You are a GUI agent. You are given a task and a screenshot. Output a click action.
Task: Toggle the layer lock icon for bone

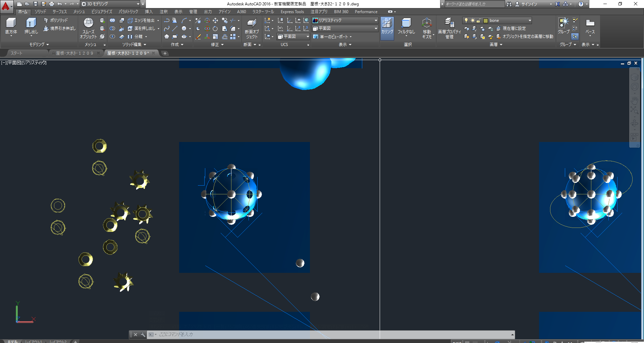[x=479, y=20]
